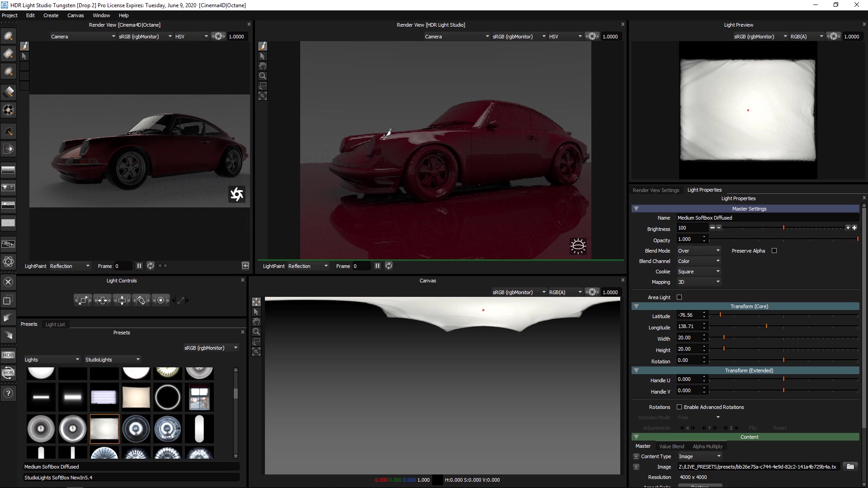Screen dimensions: 868x488
Task: Click the Octane logo icon on the render
Action: tap(237, 194)
